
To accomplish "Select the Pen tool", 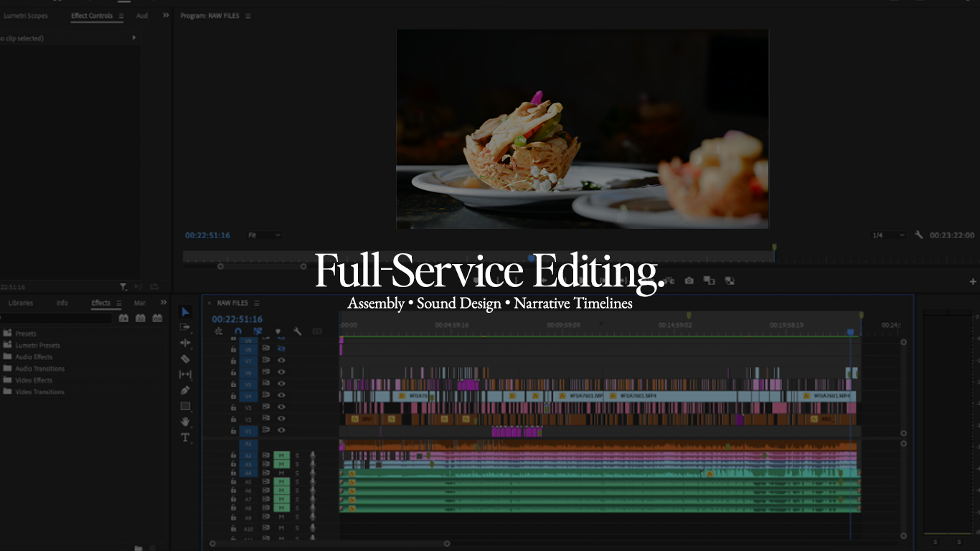I will [184, 388].
